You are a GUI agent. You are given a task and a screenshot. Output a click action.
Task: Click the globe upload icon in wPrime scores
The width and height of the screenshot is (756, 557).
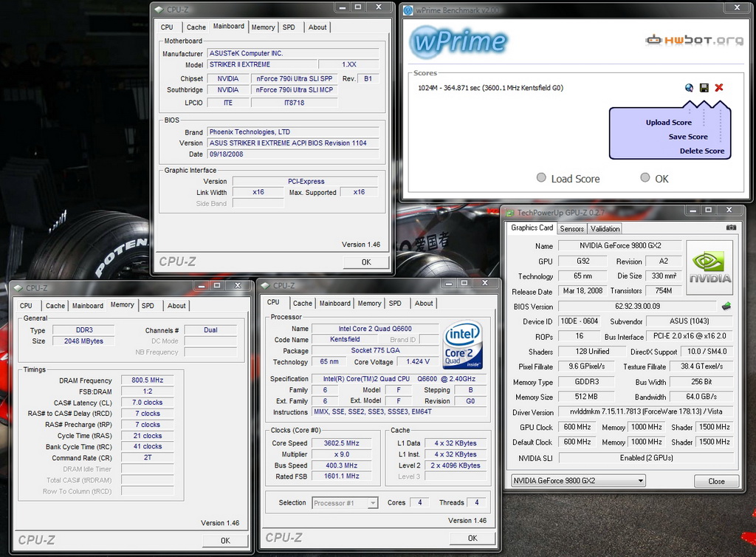click(x=690, y=88)
